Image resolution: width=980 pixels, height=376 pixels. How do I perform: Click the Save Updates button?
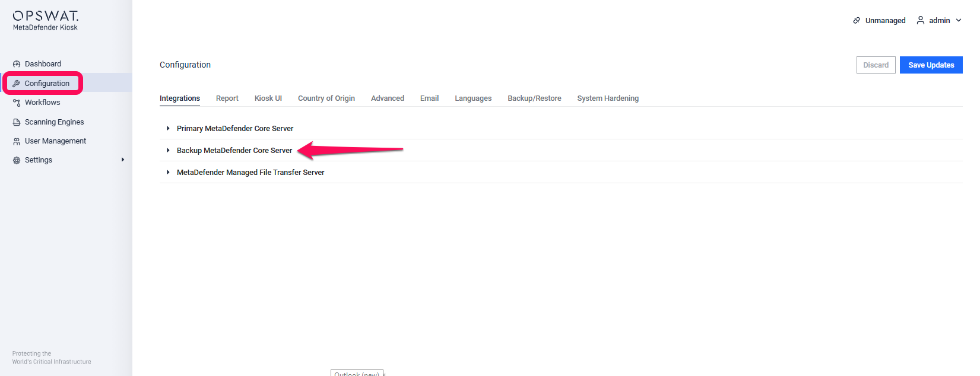[931, 65]
